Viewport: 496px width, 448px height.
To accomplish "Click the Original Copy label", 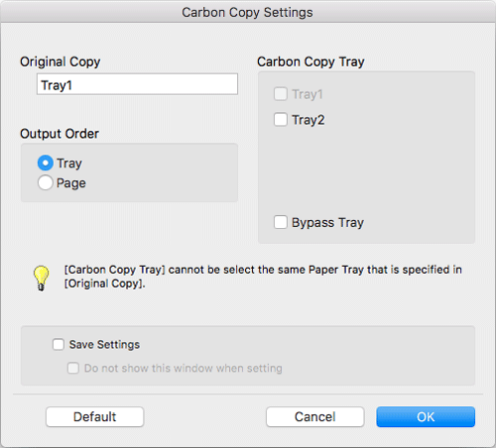I will pos(61,61).
